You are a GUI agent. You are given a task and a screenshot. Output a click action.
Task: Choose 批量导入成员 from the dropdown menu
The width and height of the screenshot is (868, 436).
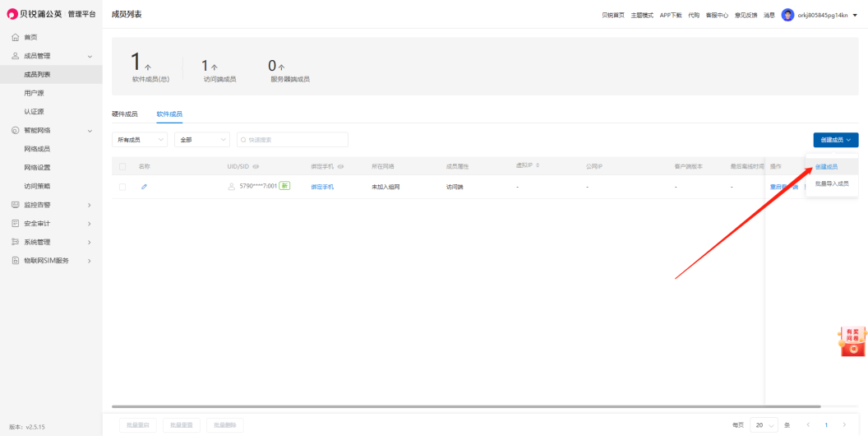click(832, 183)
